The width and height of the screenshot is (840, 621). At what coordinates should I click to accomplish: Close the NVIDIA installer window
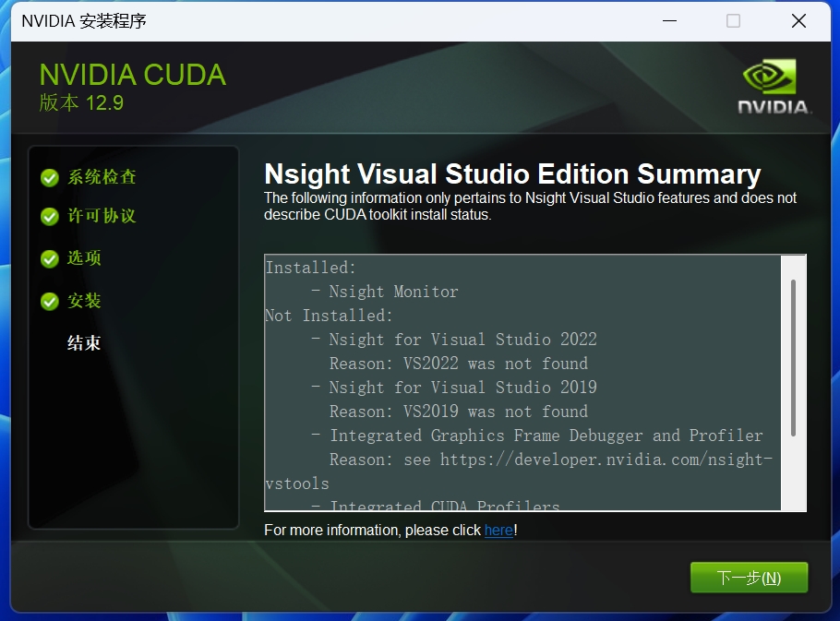point(798,21)
